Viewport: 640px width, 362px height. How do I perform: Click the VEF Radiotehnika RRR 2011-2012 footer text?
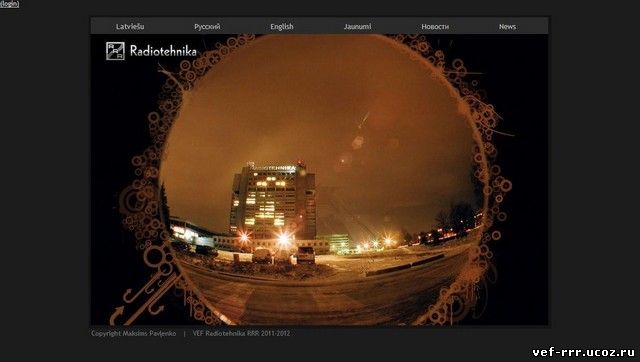[241, 333]
